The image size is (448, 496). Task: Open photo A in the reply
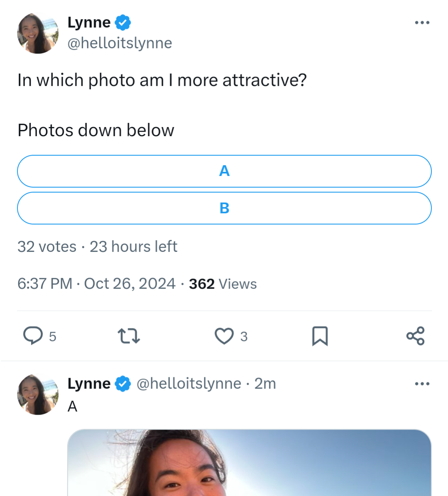249,463
